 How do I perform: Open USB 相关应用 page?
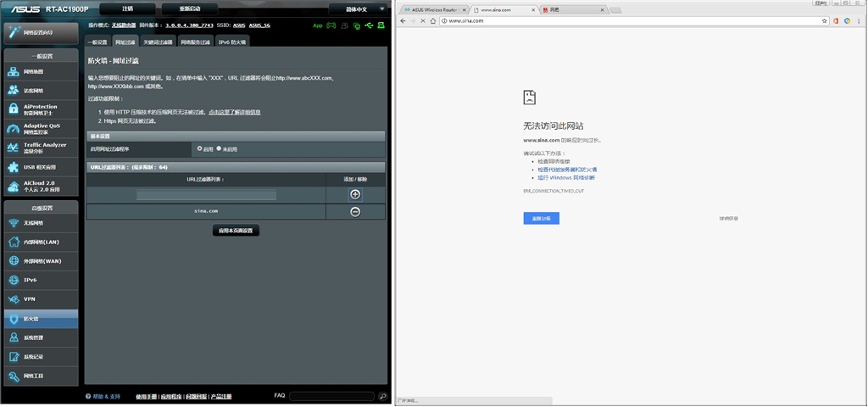pos(41,167)
